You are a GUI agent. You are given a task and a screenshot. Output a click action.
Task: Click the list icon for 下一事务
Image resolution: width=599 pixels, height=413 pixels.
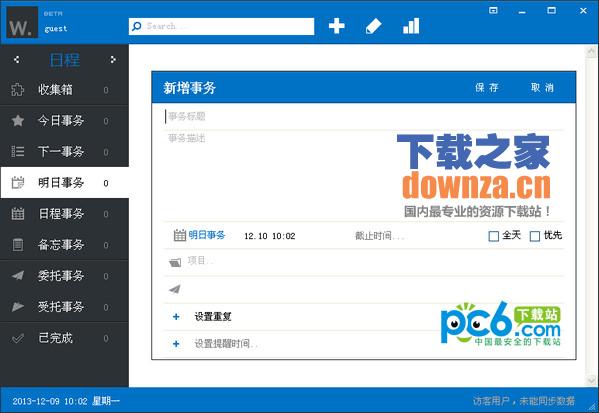(18, 152)
